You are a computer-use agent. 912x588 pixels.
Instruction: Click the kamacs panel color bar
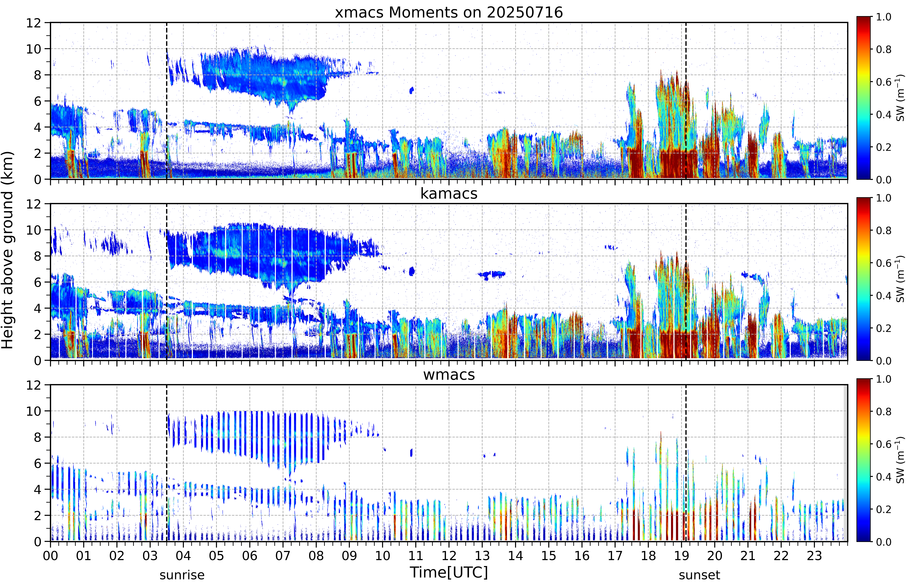863,279
